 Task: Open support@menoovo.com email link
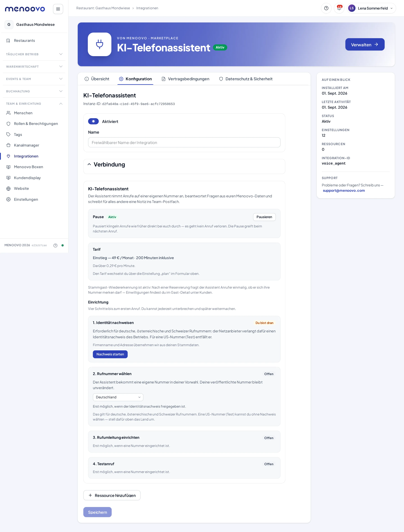344,191
